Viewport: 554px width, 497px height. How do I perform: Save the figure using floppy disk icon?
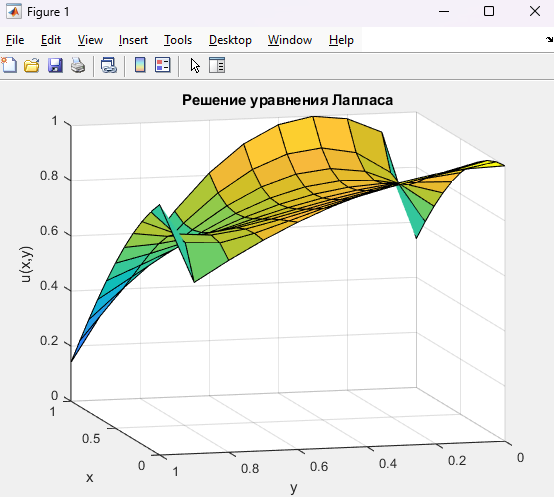[x=55, y=65]
